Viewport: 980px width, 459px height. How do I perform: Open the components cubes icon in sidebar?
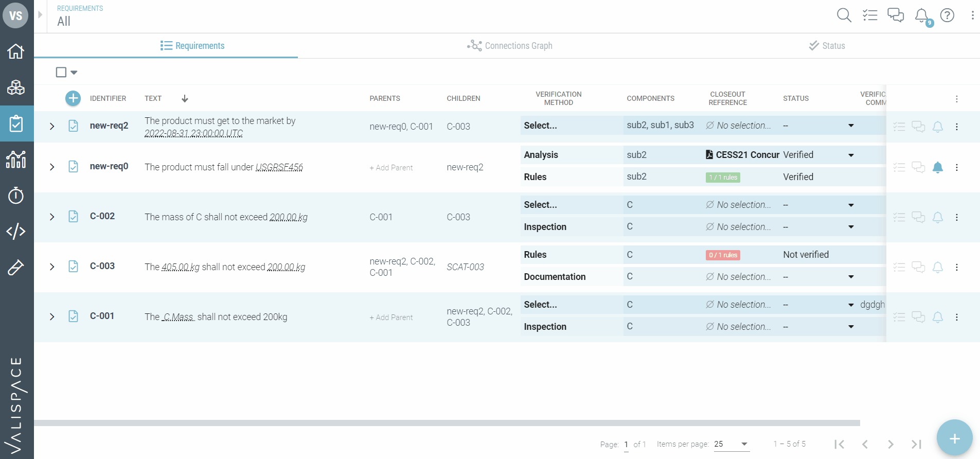[x=16, y=87]
